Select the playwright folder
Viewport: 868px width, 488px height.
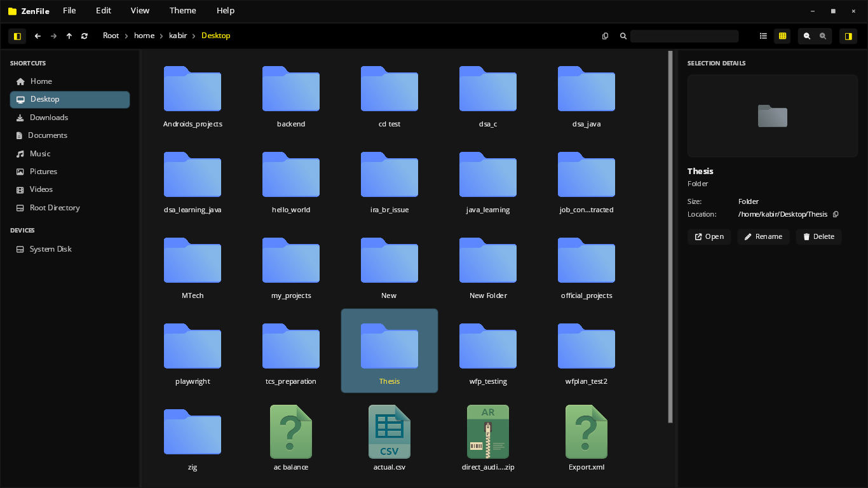click(193, 351)
